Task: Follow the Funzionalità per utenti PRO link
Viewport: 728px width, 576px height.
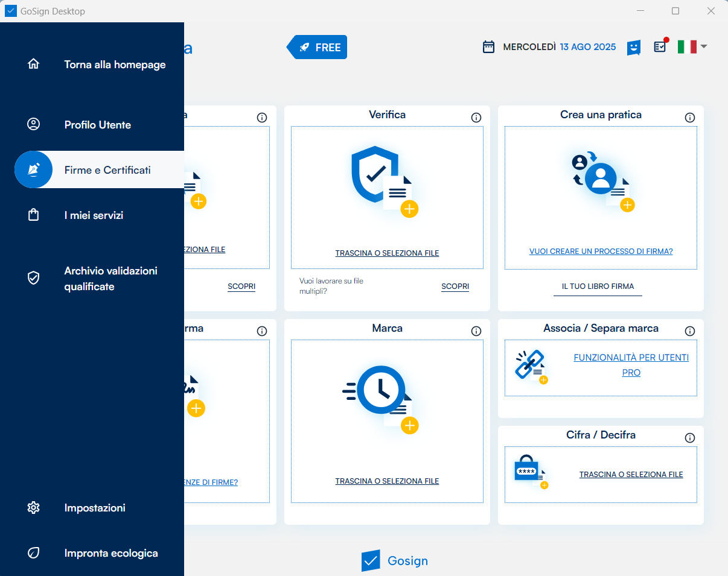Action: (631, 365)
